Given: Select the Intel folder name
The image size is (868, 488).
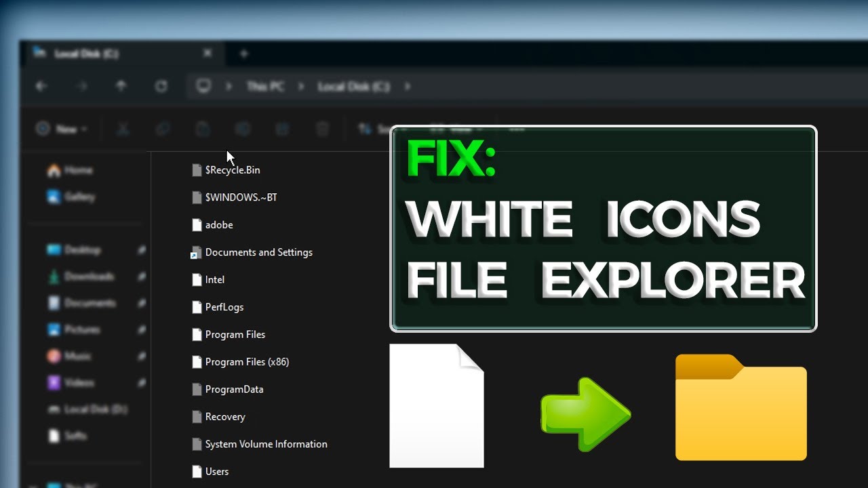Looking at the screenshot, I should click(x=215, y=279).
